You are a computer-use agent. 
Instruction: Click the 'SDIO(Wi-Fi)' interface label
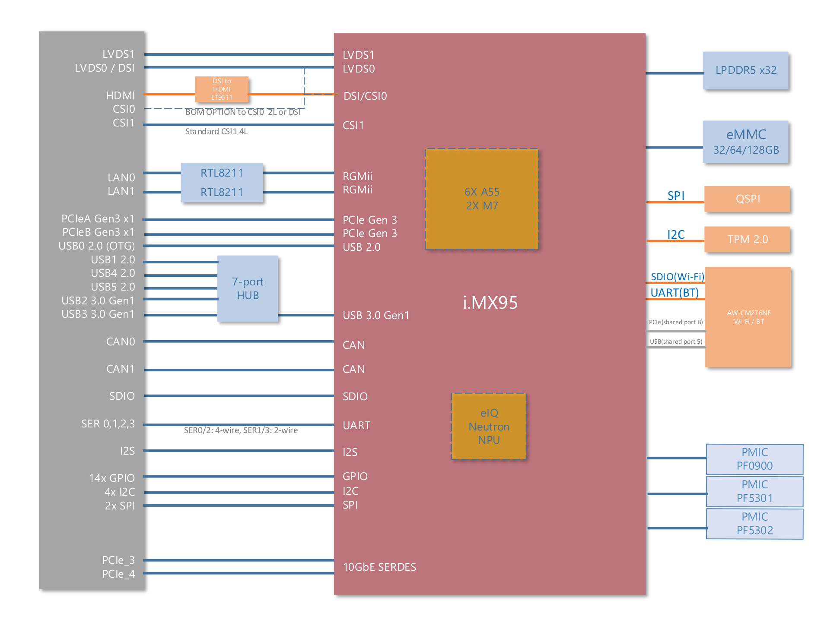click(x=678, y=277)
